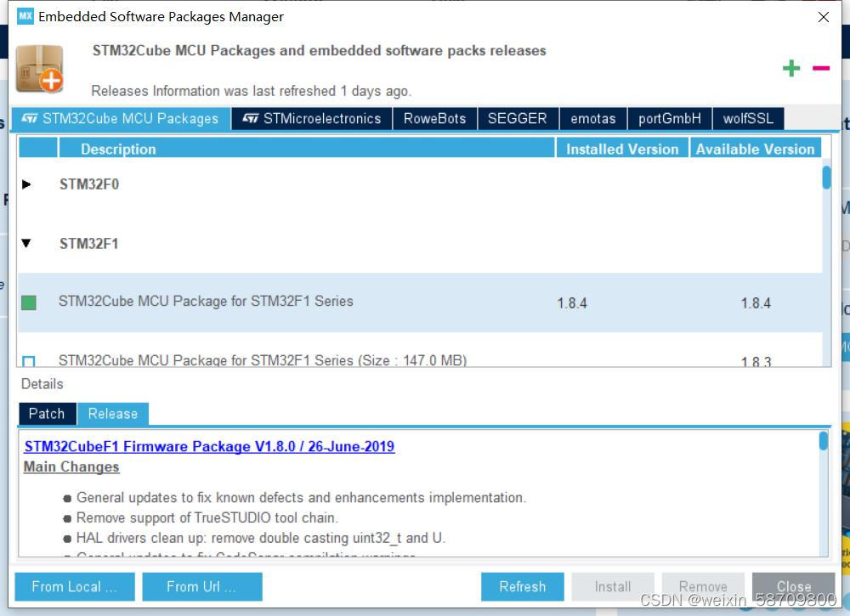Switch to the emotas tab

(593, 119)
